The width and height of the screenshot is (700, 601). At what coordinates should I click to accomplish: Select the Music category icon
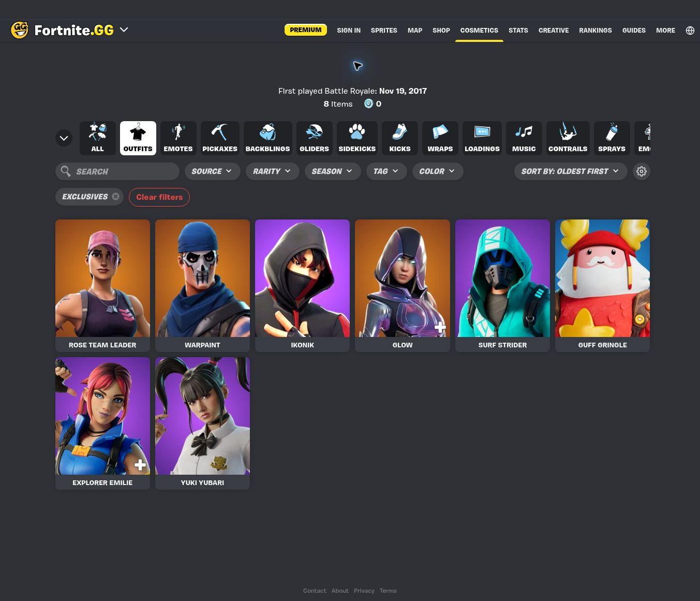coord(524,138)
